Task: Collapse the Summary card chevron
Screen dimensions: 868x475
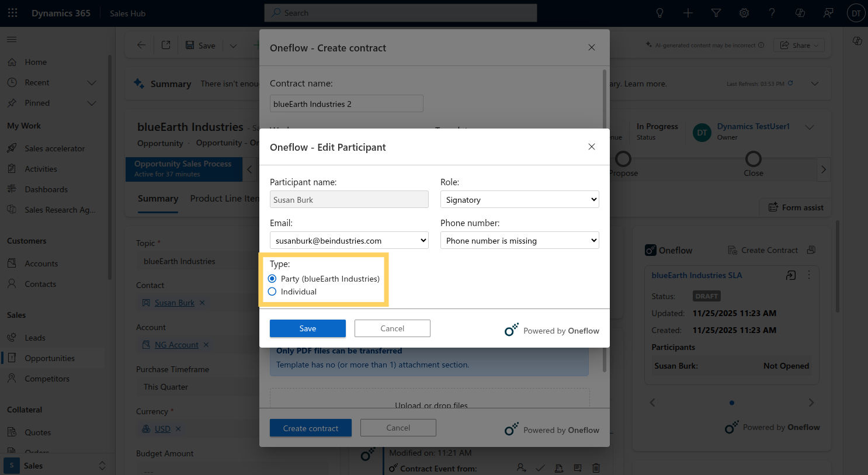Action: [x=815, y=84]
